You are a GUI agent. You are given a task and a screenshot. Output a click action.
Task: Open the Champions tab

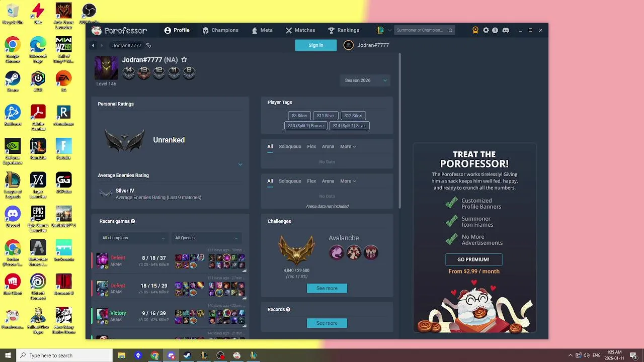coord(220,30)
